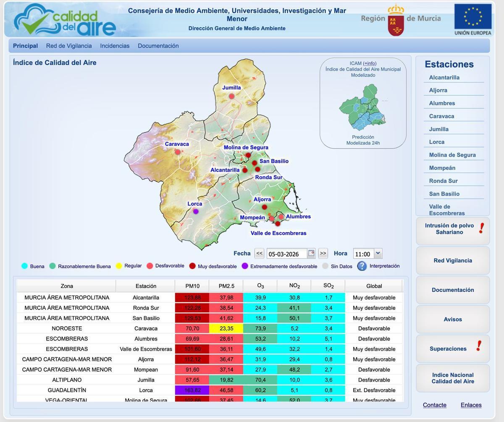The height and width of the screenshot is (422, 504).
Task: Open the Intrusión de polvo Sahariano panel
Action: 452,229
